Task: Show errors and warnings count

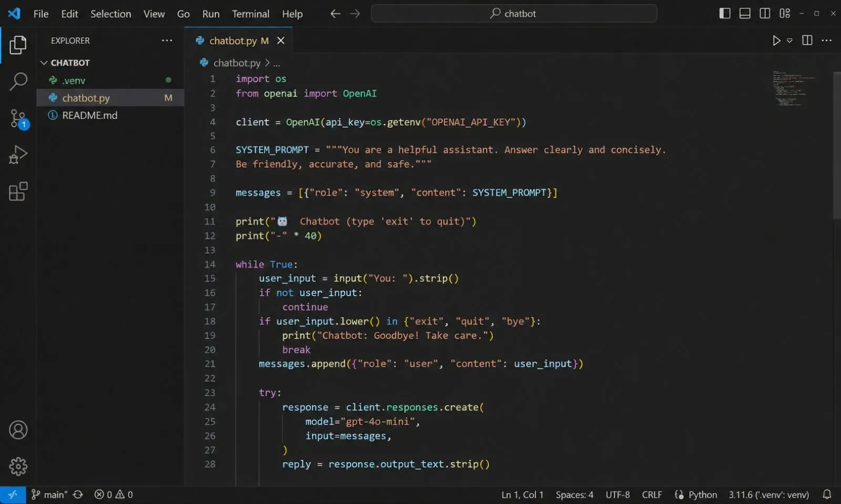Action: [114, 495]
